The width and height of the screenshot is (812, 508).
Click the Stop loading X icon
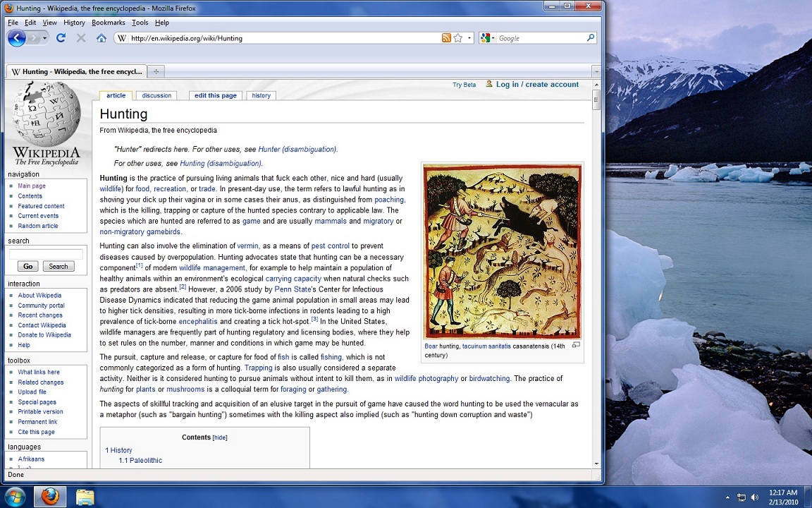(81, 38)
